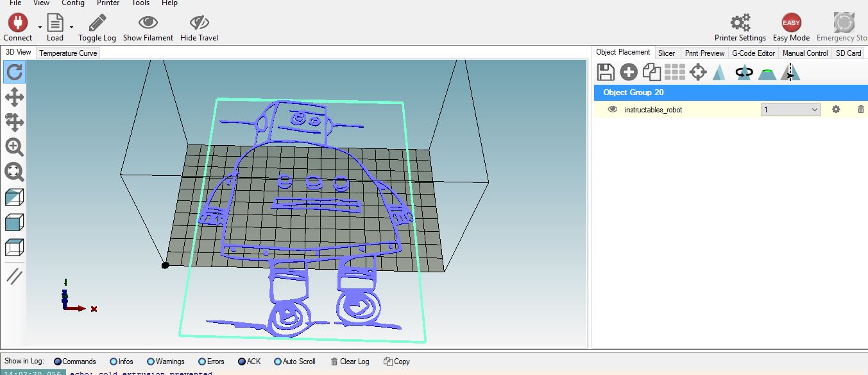Switch to front view cube
Image resolution: width=868 pixels, height=375 pixels.
point(14,223)
